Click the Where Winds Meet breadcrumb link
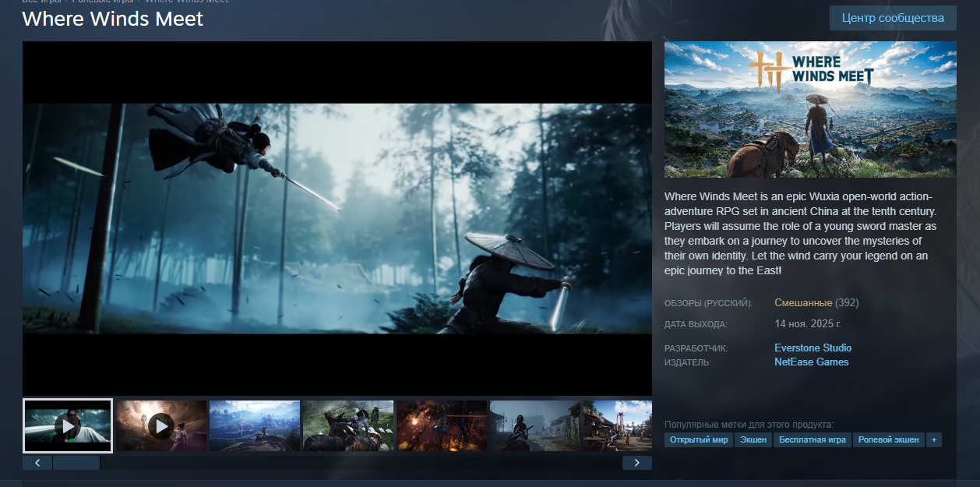Image resolution: width=980 pixels, height=487 pixels. [x=187, y=2]
